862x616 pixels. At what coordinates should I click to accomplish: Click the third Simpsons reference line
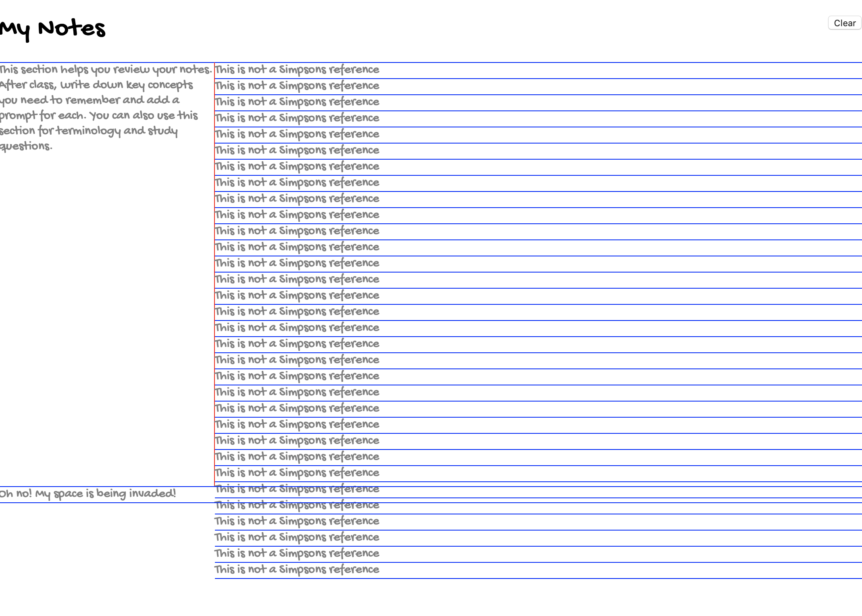click(296, 102)
